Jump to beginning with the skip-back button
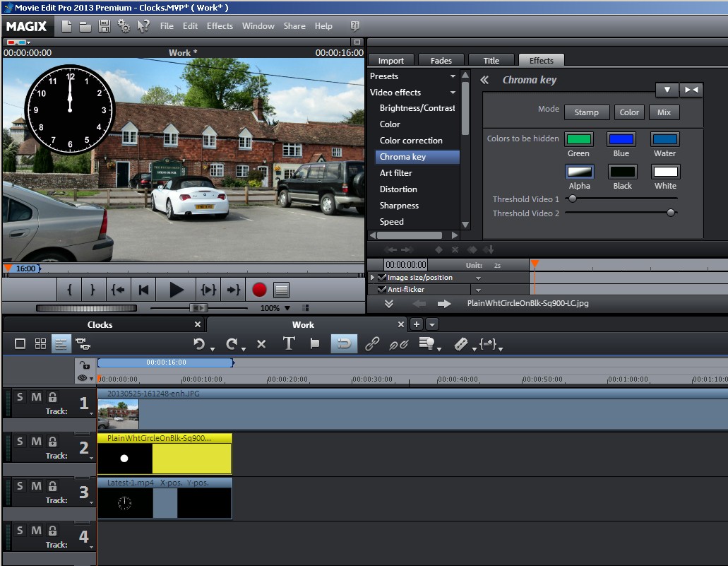728x566 pixels. point(144,290)
